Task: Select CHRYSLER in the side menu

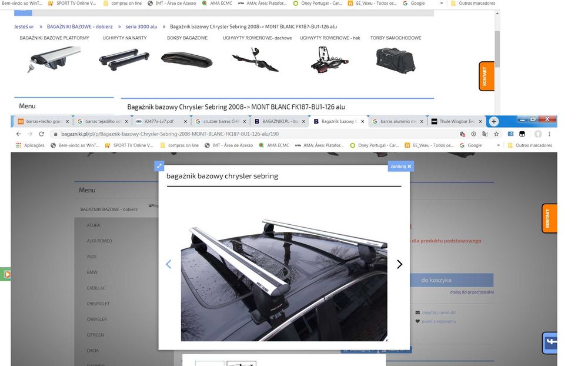Action: click(97, 320)
